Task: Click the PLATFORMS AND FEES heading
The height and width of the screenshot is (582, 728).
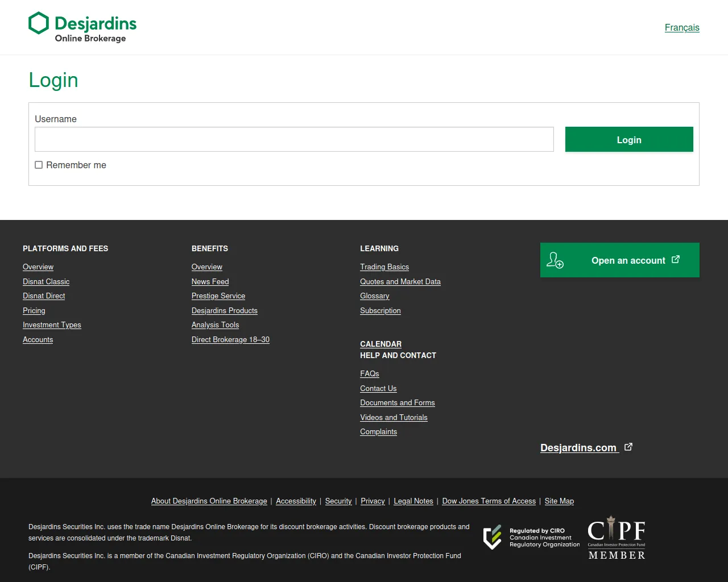Action: point(65,248)
